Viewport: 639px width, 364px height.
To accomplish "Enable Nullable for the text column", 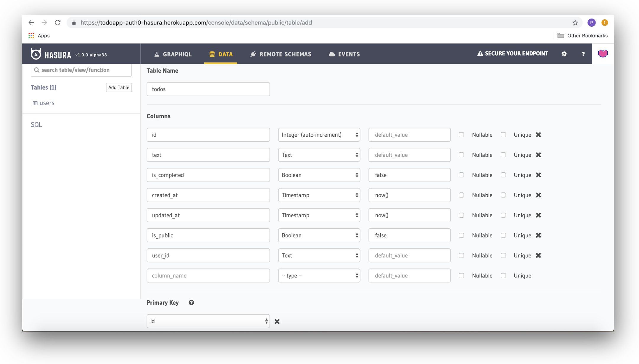I will point(461,155).
